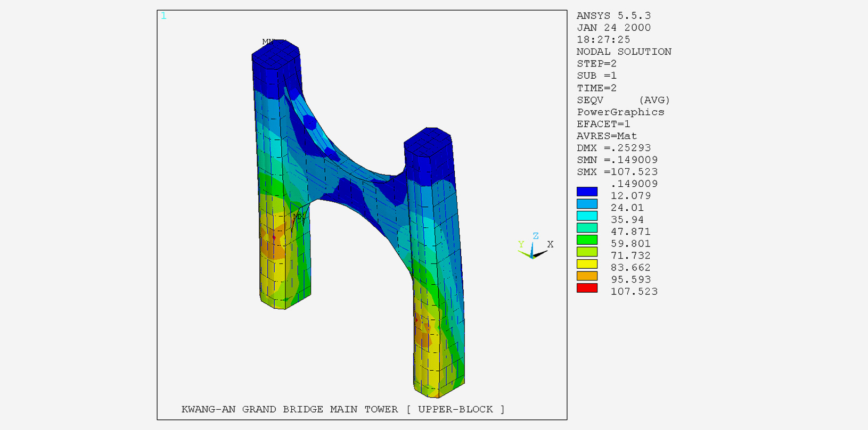Click the JAN 24 2000 date text
The width and height of the screenshot is (868, 430).
613,28
